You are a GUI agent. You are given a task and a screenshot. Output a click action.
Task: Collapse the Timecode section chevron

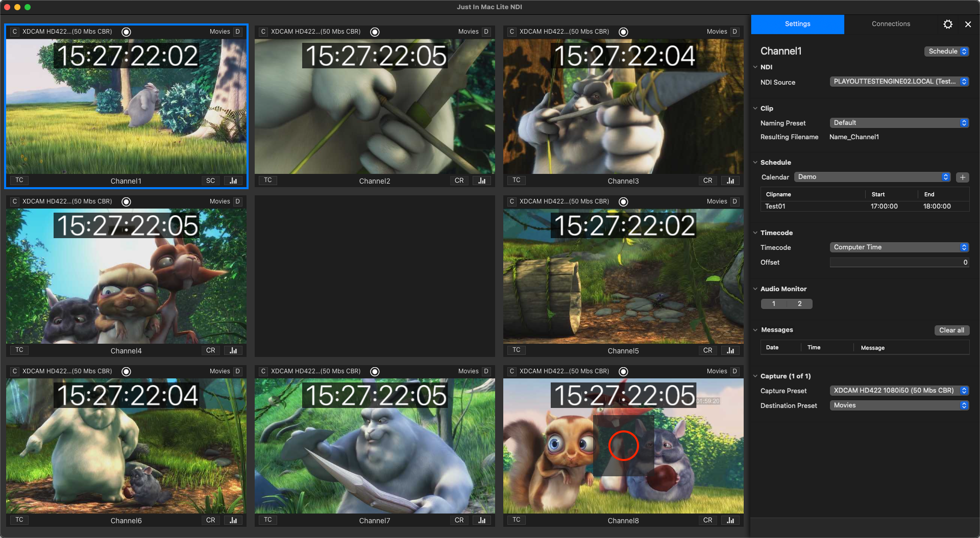(x=755, y=233)
